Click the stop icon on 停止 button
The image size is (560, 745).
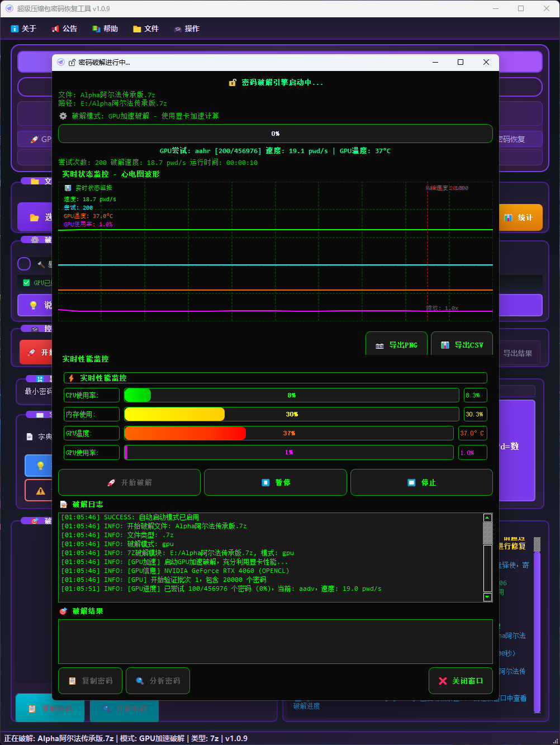click(412, 482)
